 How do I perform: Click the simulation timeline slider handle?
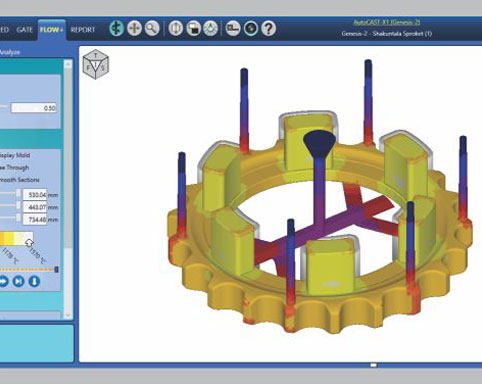tap(56, 269)
